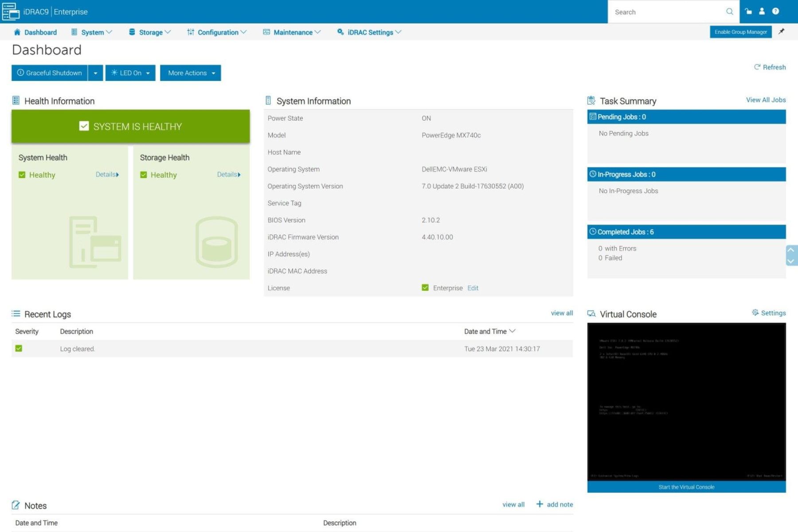This screenshot has width=798, height=532.
Task: Click the scroll-up arrow on right edge widget
Action: click(x=791, y=250)
